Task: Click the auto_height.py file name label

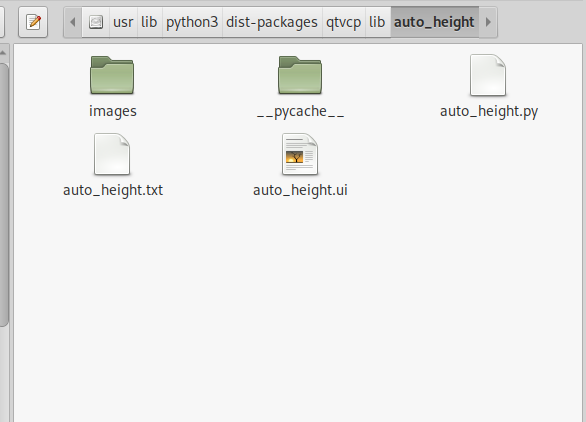Action: click(489, 111)
